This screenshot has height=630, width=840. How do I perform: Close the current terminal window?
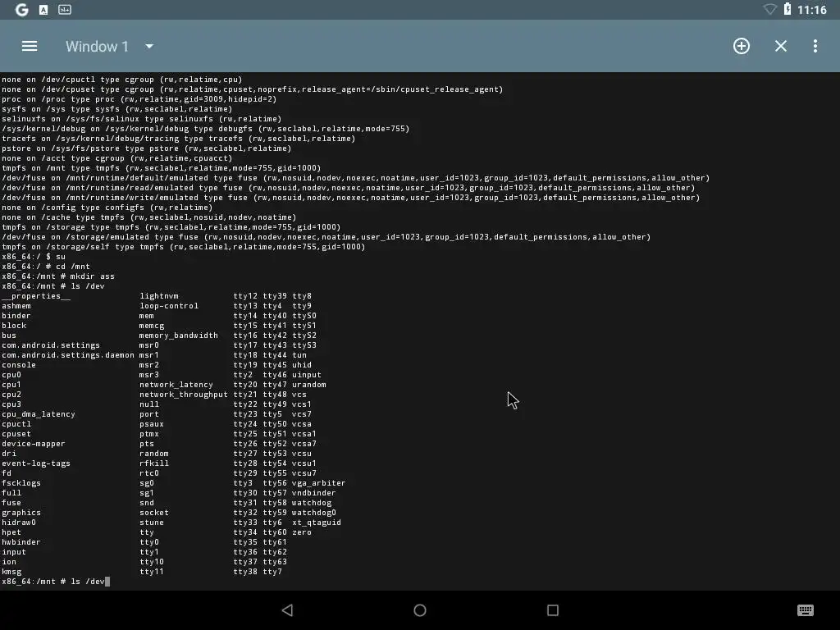(781, 46)
